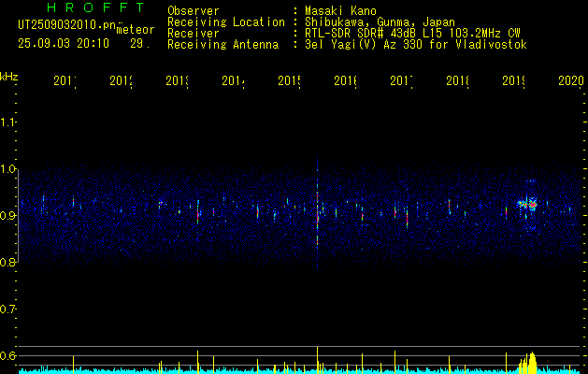The image size is (588, 374).
Task: Click the tallest yellow spike in bottom intensity graph
Action: pos(317,359)
